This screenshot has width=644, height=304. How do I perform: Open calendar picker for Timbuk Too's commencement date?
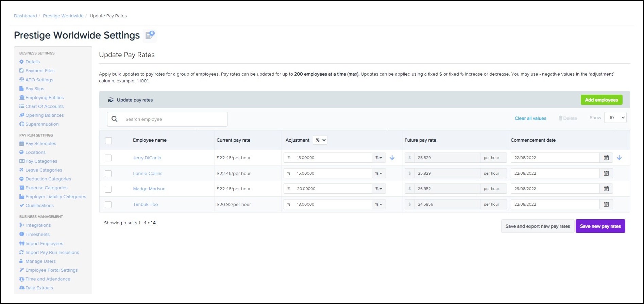[x=606, y=204]
